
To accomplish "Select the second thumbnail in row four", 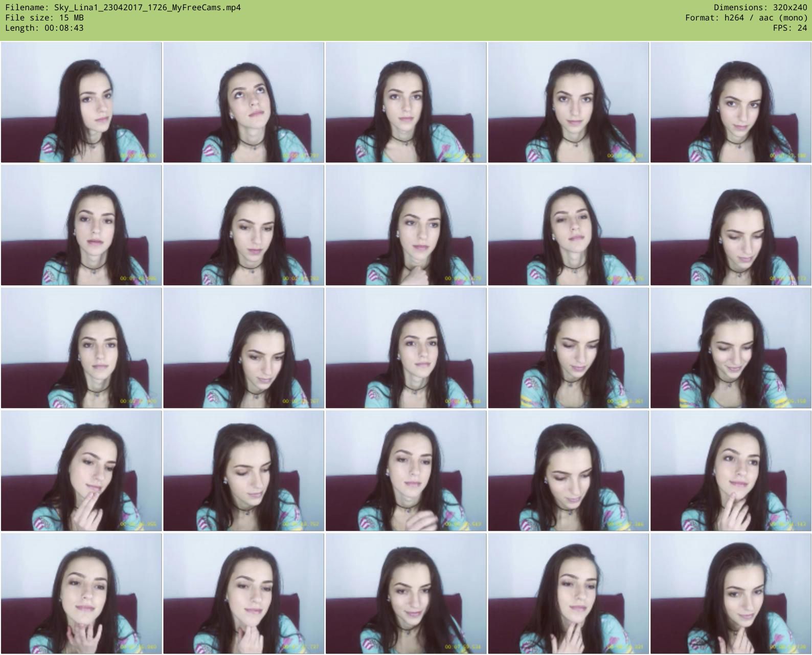I will click(x=243, y=471).
